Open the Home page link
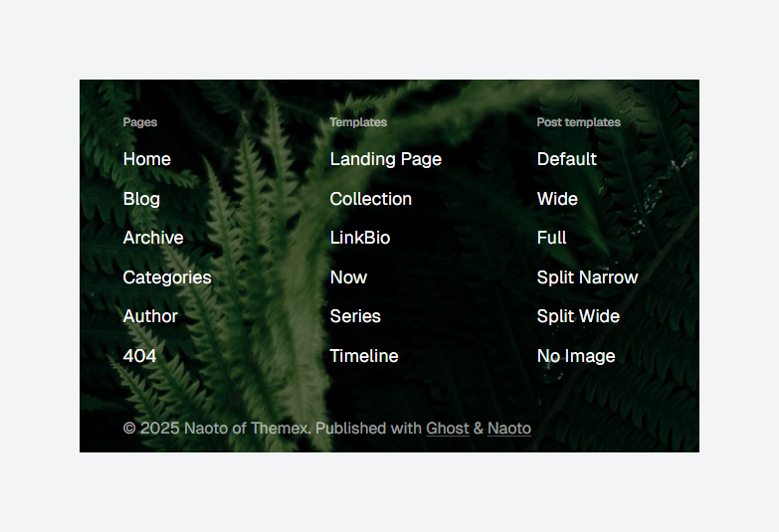 coord(147,159)
